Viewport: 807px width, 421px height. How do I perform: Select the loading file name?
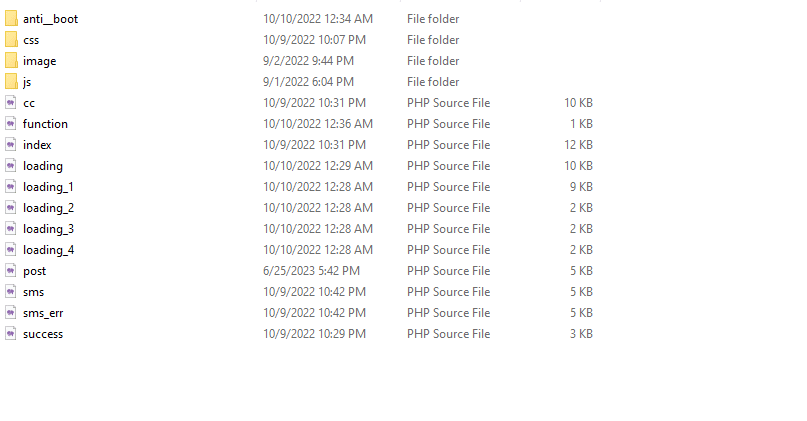click(42, 166)
